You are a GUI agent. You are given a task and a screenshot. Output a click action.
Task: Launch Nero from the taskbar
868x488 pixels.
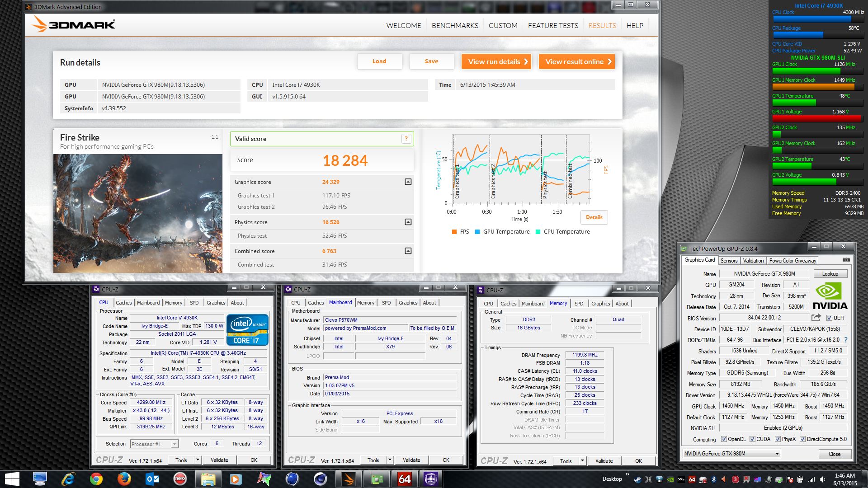click(180, 479)
